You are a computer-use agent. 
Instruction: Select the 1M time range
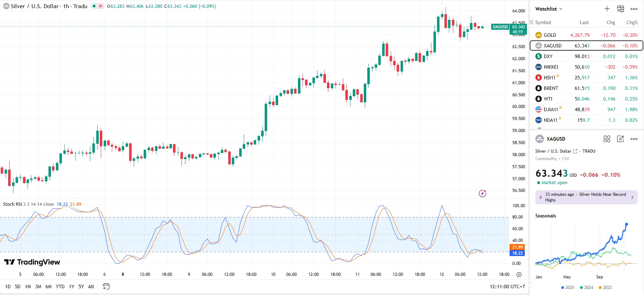coord(28,287)
